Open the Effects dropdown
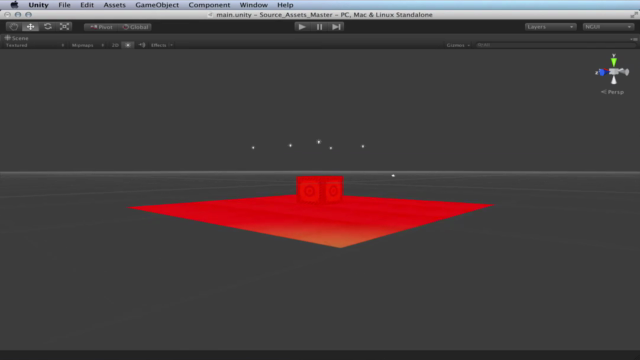Viewport: 640px width, 360px height. coord(162,45)
